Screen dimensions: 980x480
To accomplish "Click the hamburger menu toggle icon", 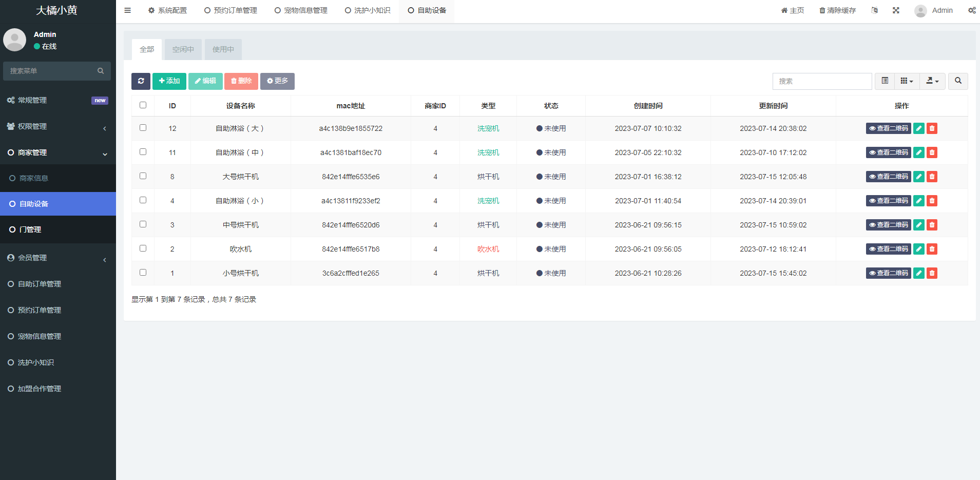I will 128,10.
